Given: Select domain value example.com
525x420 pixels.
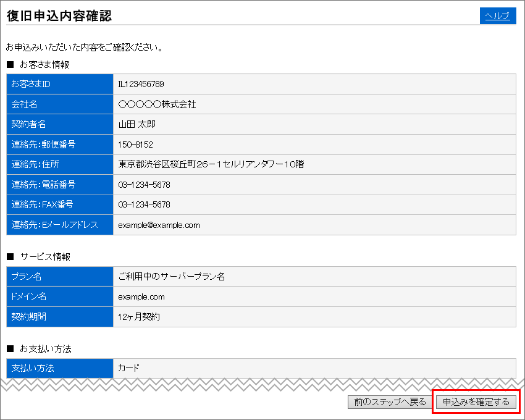Looking at the screenshot, I should click(x=141, y=297).
